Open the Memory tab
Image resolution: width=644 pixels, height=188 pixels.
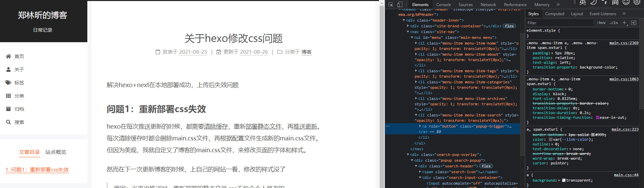(542, 5)
